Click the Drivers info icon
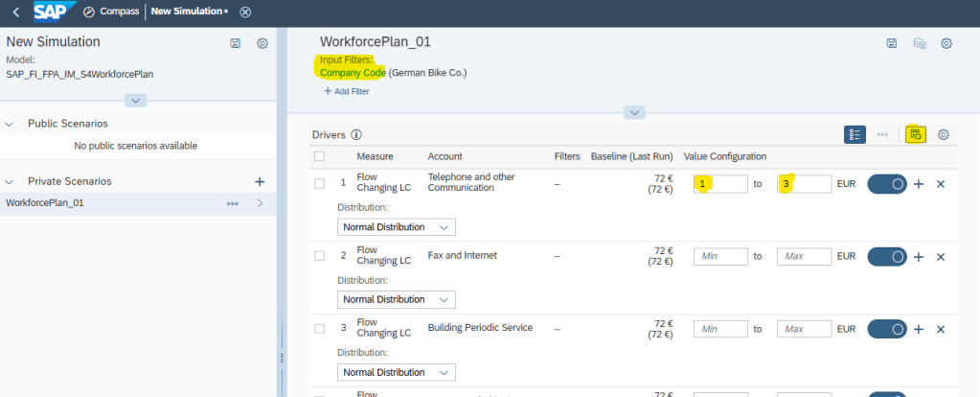This screenshot has height=397, width=980. 356,135
